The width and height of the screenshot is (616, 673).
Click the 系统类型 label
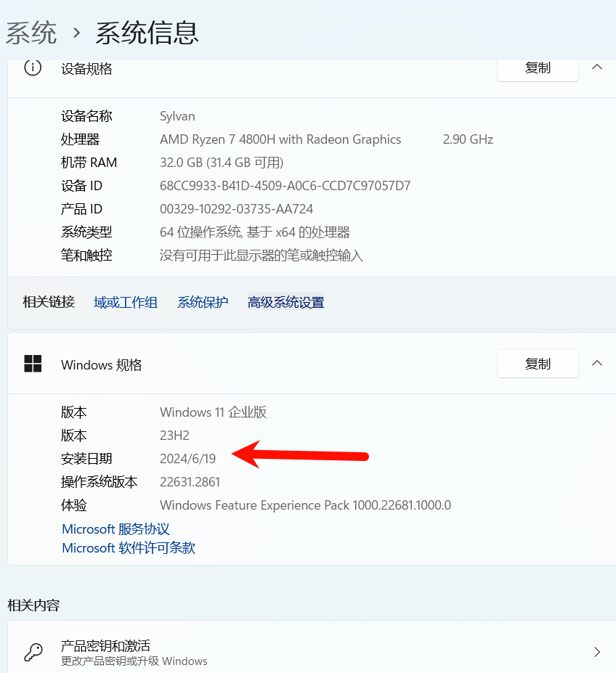pos(86,232)
